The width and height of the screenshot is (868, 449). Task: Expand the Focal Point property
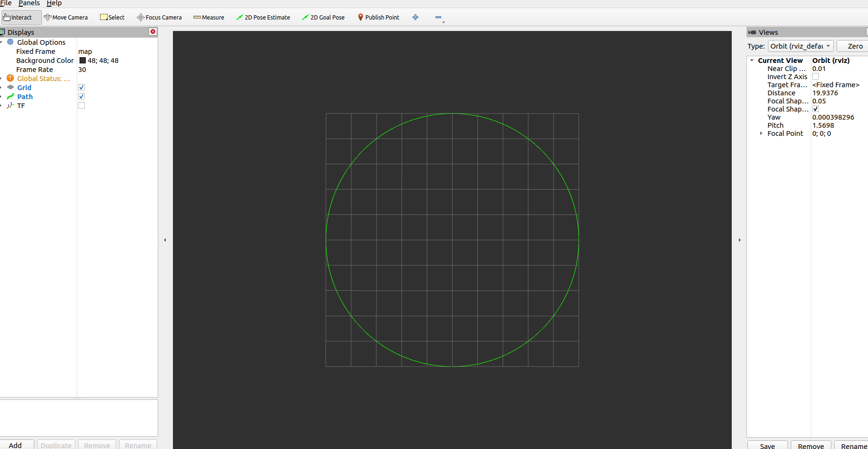click(x=761, y=133)
